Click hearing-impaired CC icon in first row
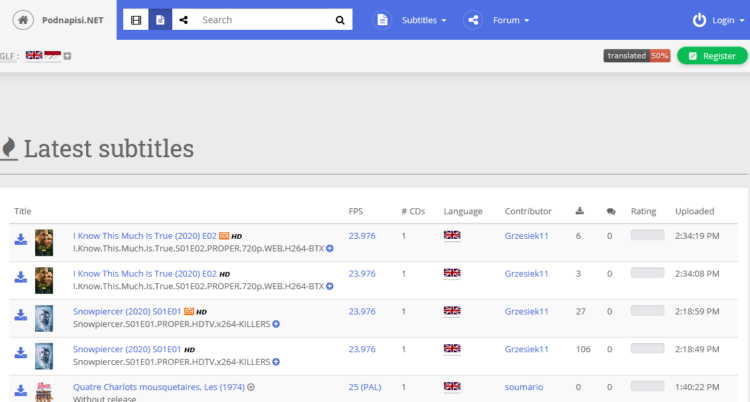Viewport: 750px width, 402px height. pyautogui.click(x=224, y=236)
